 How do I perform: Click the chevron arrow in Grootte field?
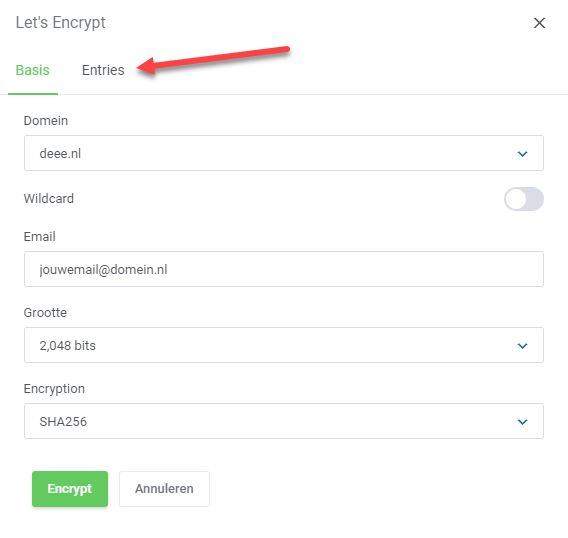click(x=522, y=346)
